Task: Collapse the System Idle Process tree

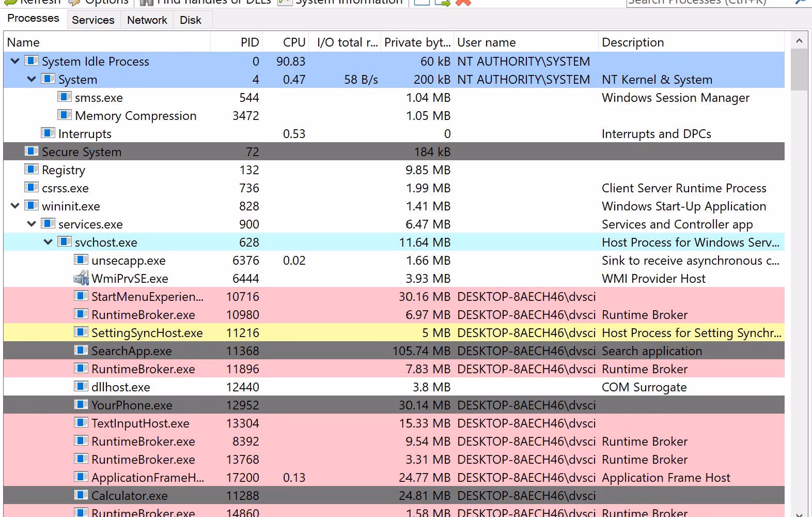Action: (x=15, y=61)
